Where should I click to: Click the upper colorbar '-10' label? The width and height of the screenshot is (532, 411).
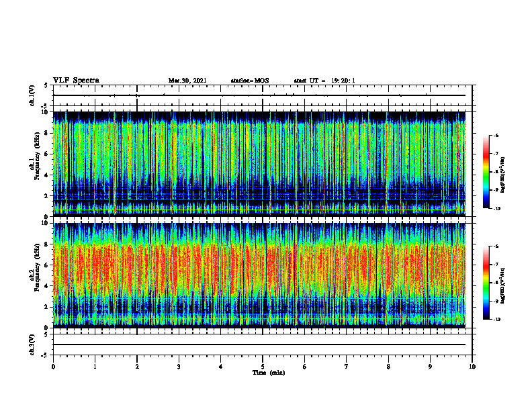tap(496, 209)
